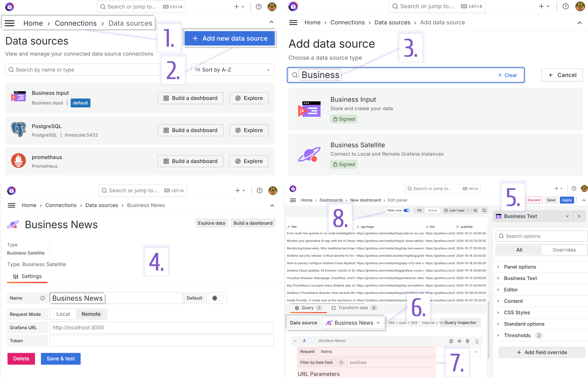588x379 pixels.
Task: Clear the Business search filter
Action: coord(508,75)
